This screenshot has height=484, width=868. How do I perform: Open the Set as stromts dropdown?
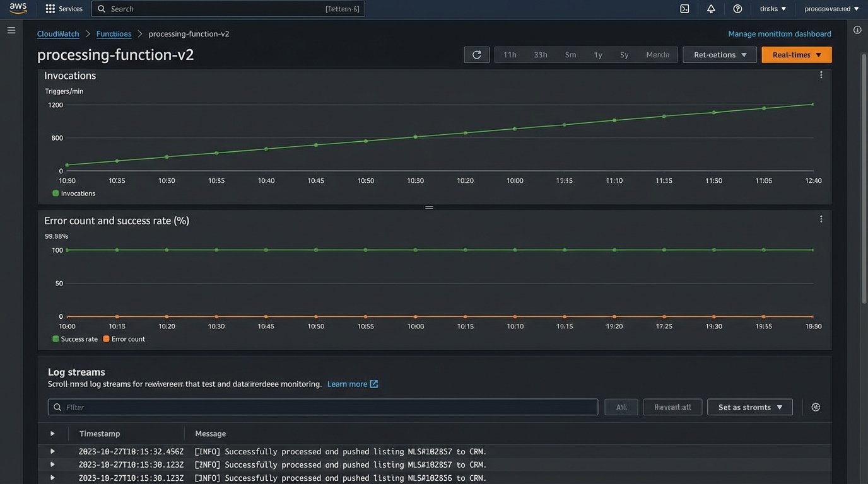(x=749, y=407)
